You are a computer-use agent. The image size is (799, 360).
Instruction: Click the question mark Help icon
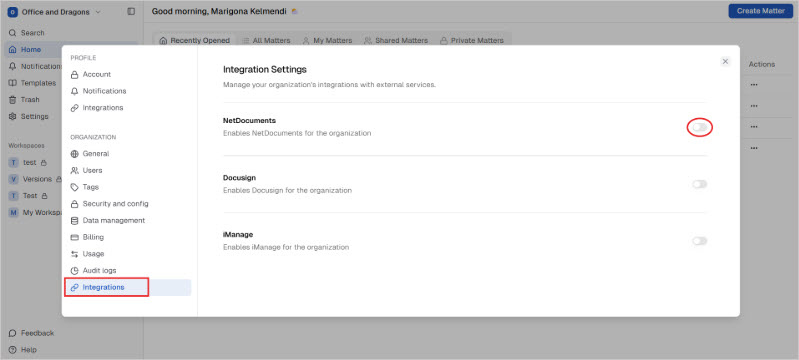(13, 350)
